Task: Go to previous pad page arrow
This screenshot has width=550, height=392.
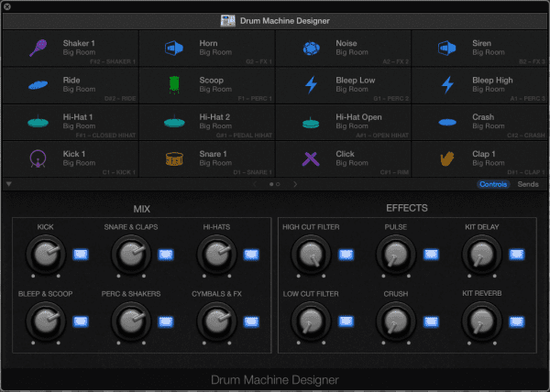Action: [x=255, y=184]
